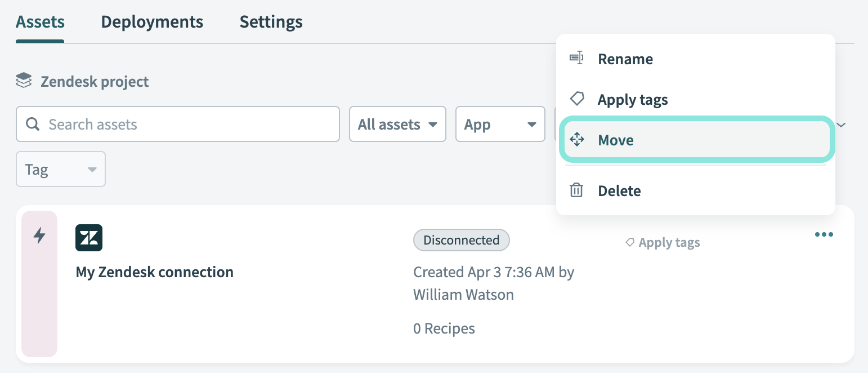Click the Zendesk logo on the card

coord(89,237)
